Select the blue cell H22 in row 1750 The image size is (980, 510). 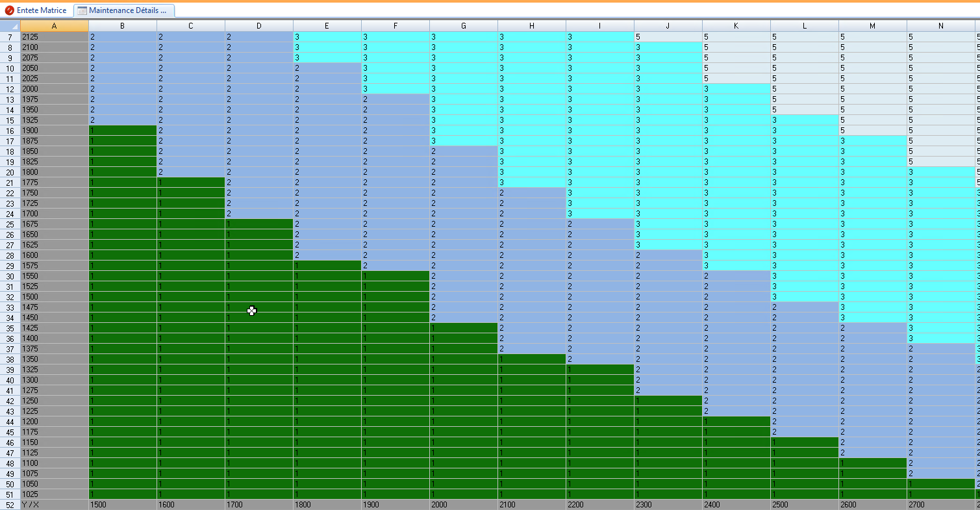(x=531, y=193)
